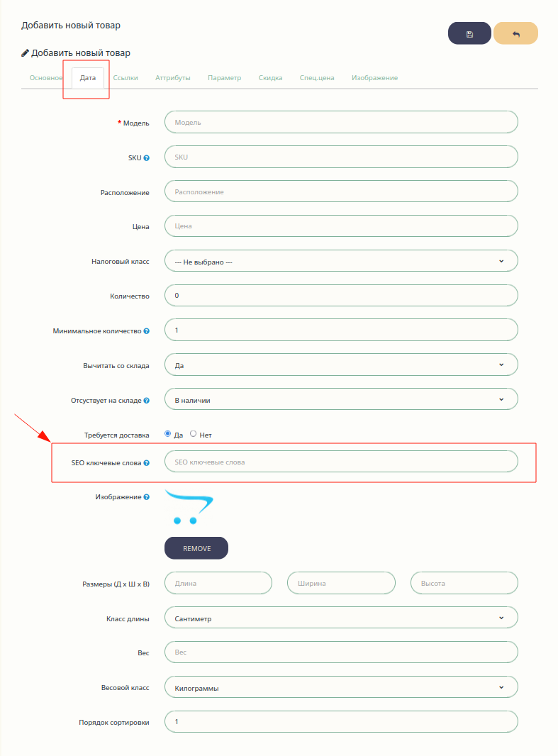The image size is (558, 756).
Task: Click into the Цена input field
Action: tap(341, 226)
